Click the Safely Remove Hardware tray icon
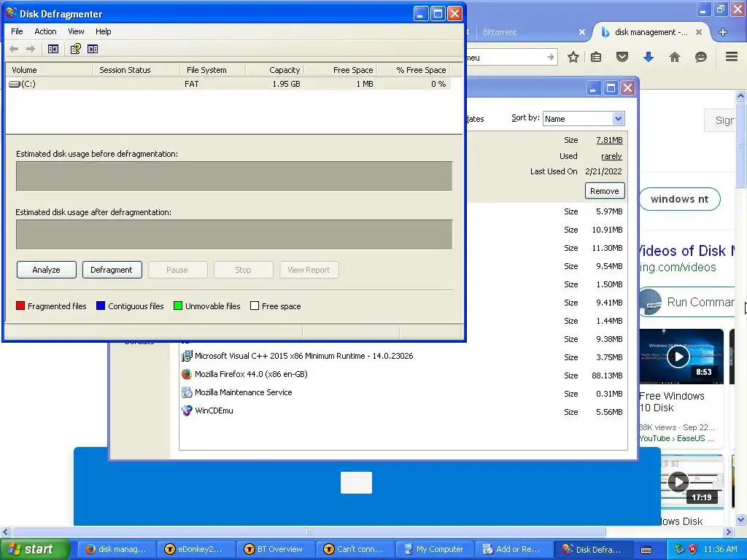This screenshot has height=560, width=747. 679,549
